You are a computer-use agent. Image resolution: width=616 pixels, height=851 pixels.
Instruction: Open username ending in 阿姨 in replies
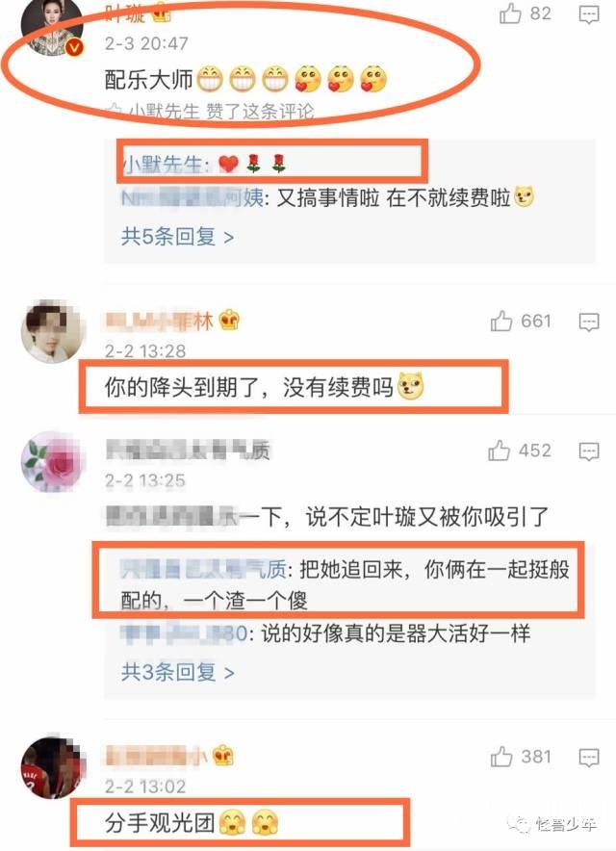[192, 198]
